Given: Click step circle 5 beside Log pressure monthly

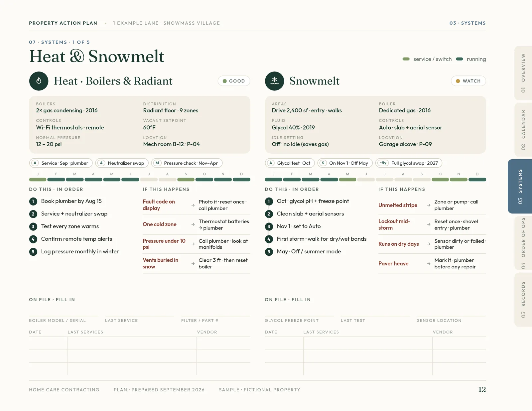Looking at the screenshot, I should click(x=33, y=252).
